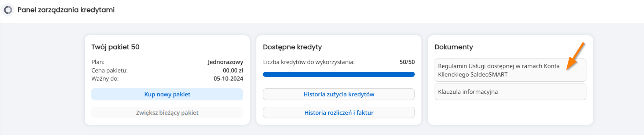Click the Dokumenty card heading
Viewport: 644px width, 135px height.
point(454,47)
